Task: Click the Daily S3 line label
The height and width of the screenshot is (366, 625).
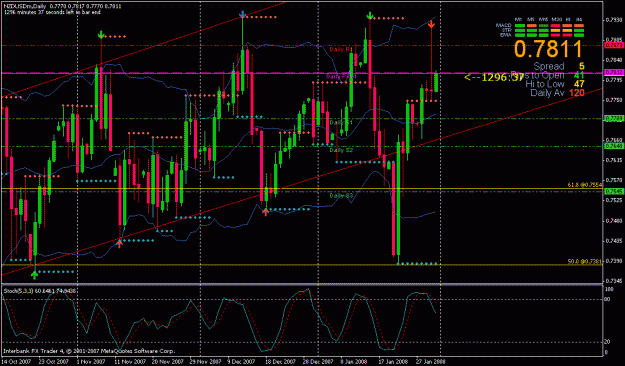Action: point(341,195)
